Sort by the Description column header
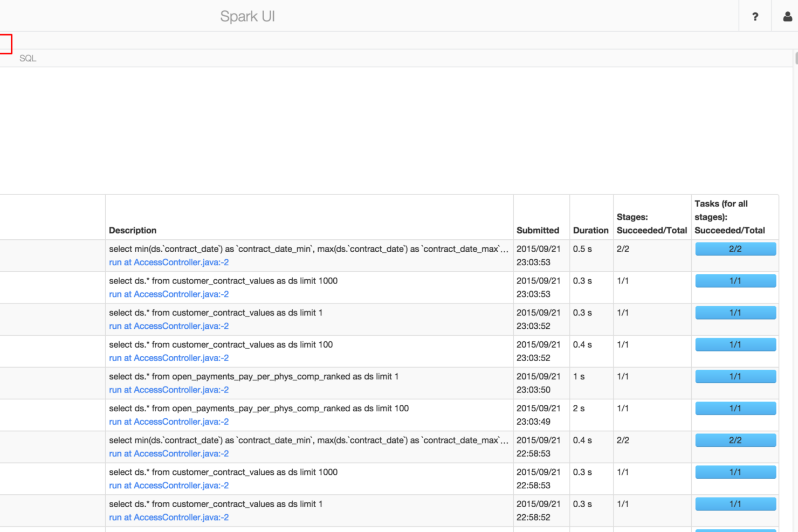Screen dimensions: 798x532 (x=133, y=230)
